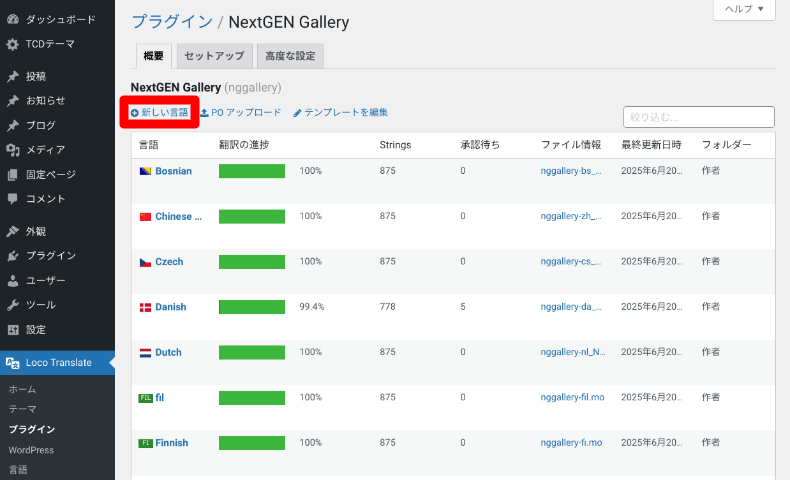790x480 pixels.
Task: Click the Chinese flag icon
Action: [145, 217]
